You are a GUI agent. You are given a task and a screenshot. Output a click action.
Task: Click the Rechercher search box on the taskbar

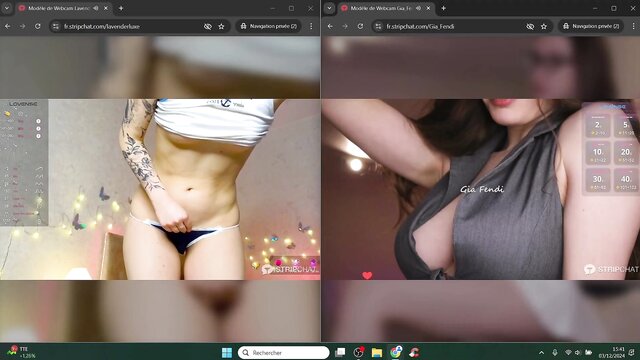tap(283, 352)
